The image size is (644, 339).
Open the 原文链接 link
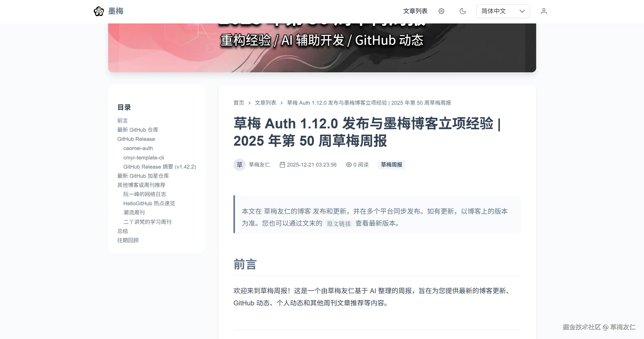(x=339, y=224)
